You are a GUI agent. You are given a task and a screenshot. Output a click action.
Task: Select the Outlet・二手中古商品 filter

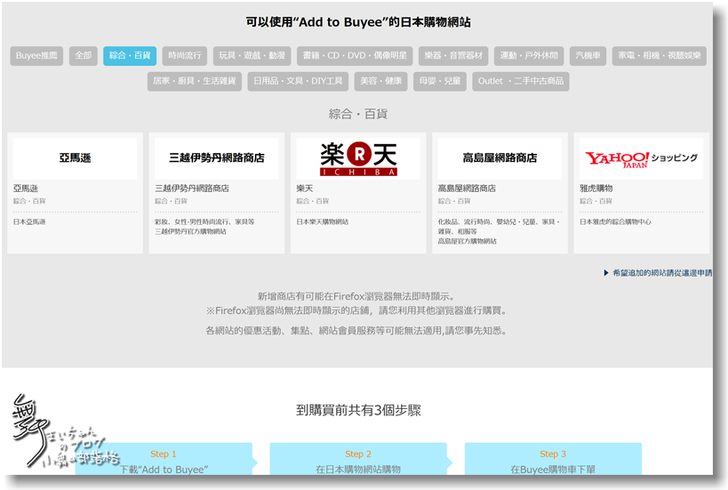[521, 81]
